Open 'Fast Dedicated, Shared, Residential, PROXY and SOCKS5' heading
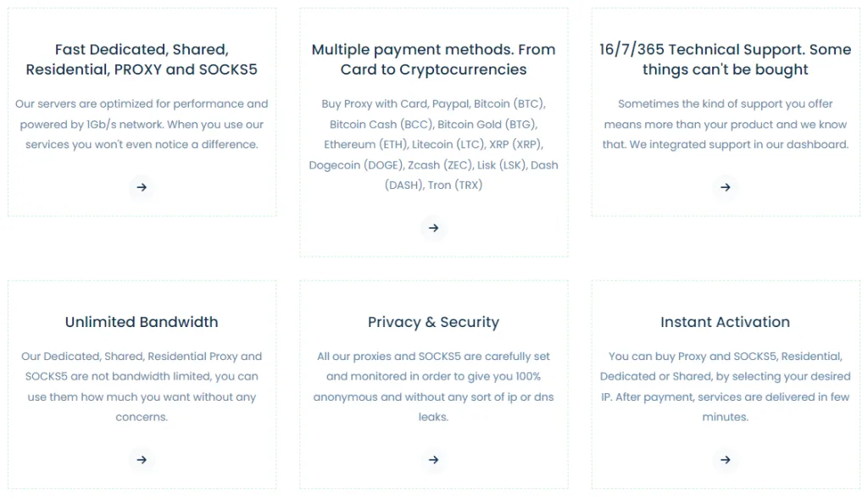This screenshot has height=499, width=868. [x=142, y=59]
